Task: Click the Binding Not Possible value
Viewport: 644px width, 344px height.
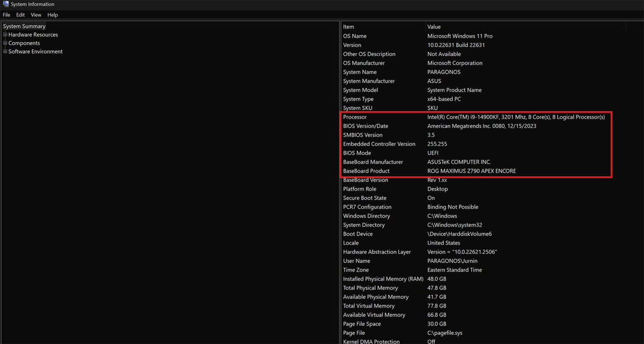Action: tap(452, 207)
